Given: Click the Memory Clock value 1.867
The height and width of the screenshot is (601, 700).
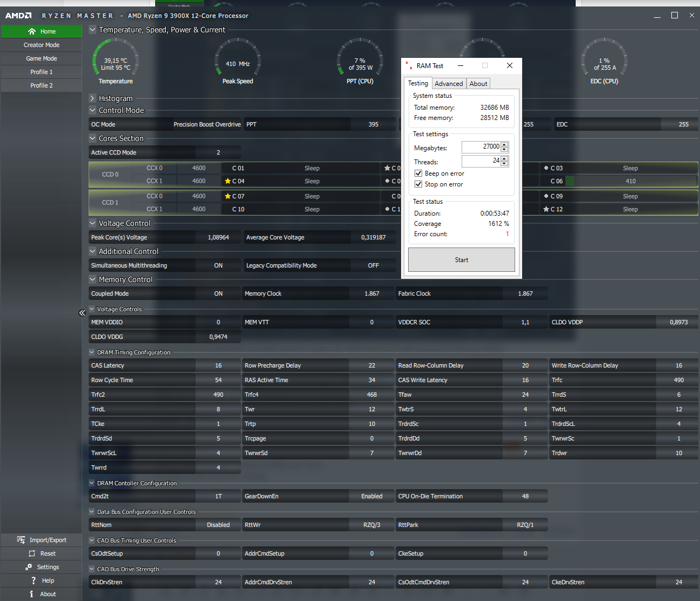Looking at the screenshot, I should click(x=372, y=293).
